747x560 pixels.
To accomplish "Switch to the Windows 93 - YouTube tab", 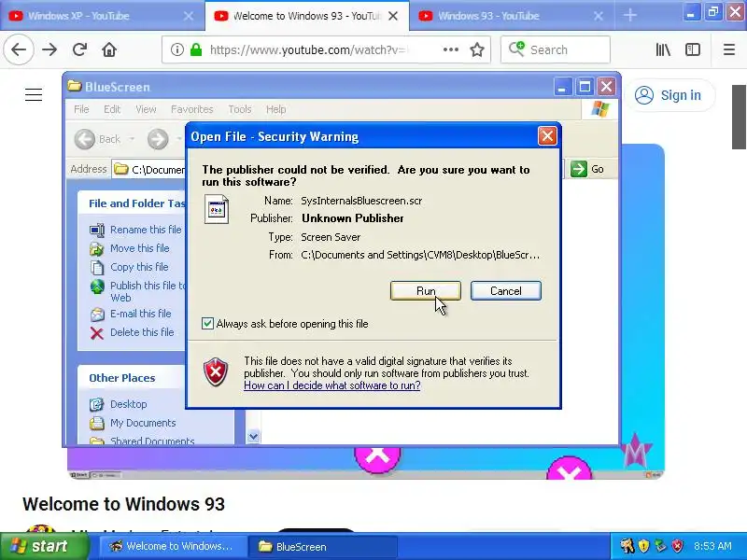I will (512, 16).
